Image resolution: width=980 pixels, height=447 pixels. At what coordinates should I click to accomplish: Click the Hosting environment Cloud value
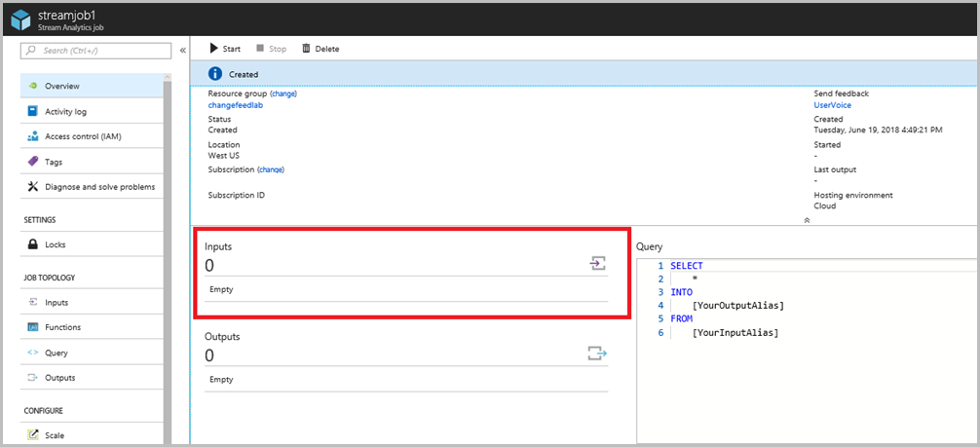(825, 205)
